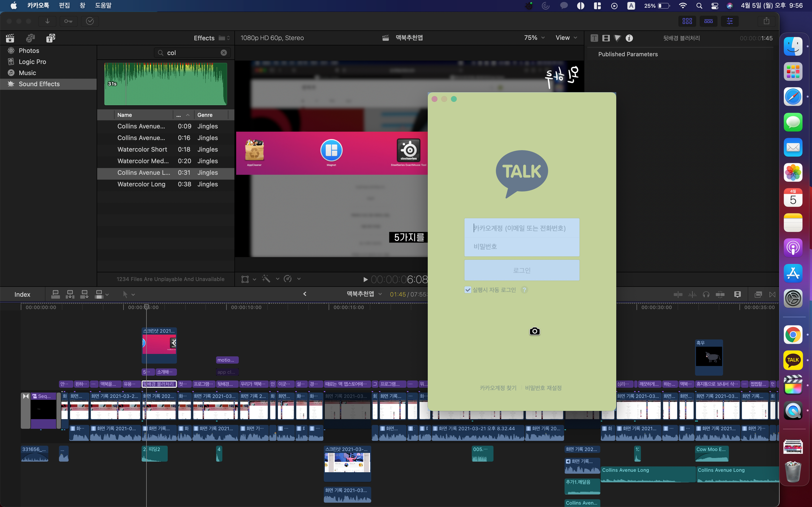Click the Retime speedometer icon
The width and height of the screenshot is (812, 507).
[x=288, y=279]
